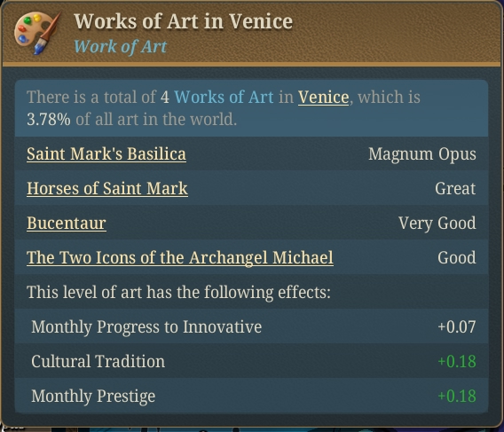Click the +0.07 innovative progress value
Image resolution: width=504 pixels, height=432 pixels.
pos(457,327)
